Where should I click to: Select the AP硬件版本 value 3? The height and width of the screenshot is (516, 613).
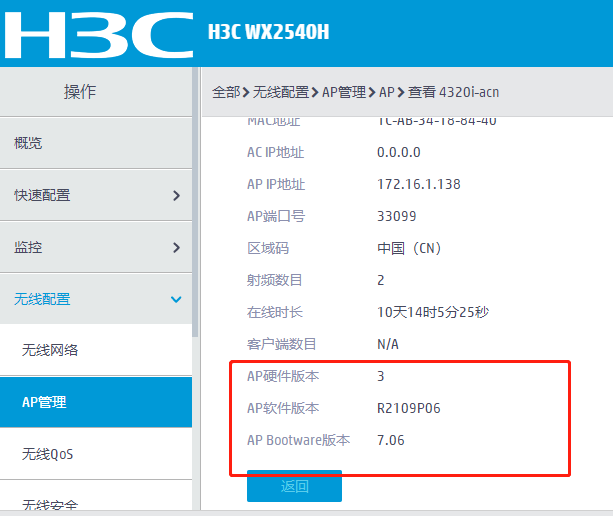pos(381,376)
